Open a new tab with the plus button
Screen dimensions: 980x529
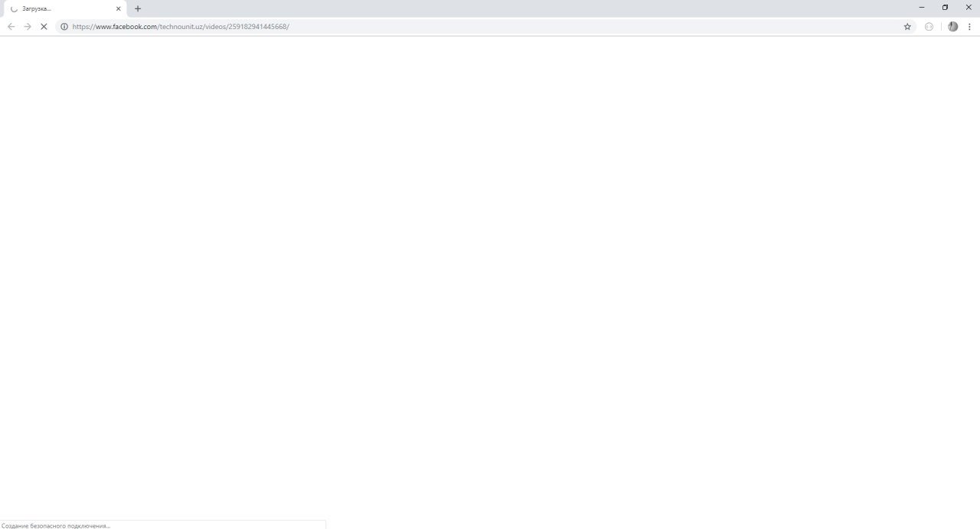[138, 8]
